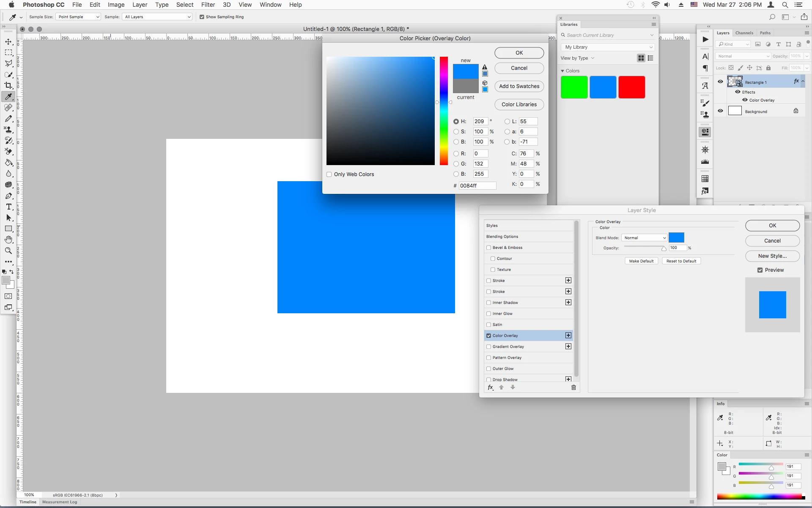Select the Rectangle shape tool
This screenshot has height=508, width=812.
[8, 229]
